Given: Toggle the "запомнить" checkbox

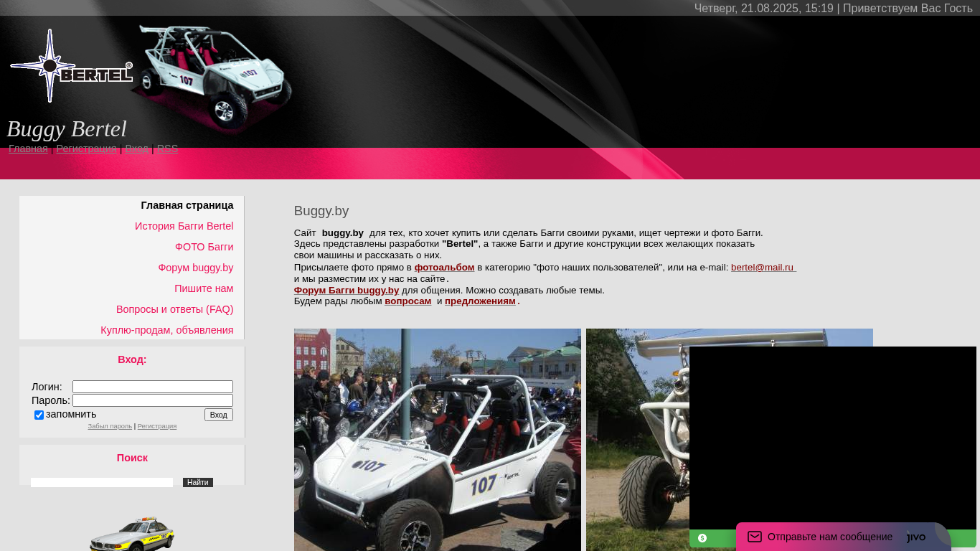Looking at the screenshot, I should click(x=39, y=415).
